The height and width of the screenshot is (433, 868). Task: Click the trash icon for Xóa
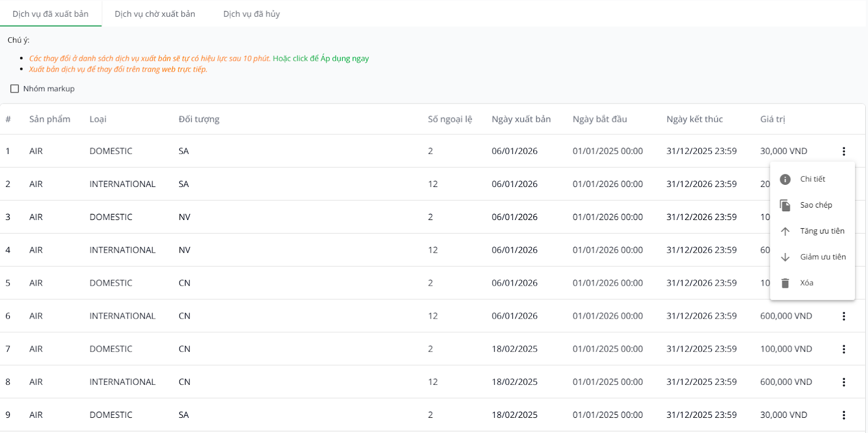click(785, 283)
